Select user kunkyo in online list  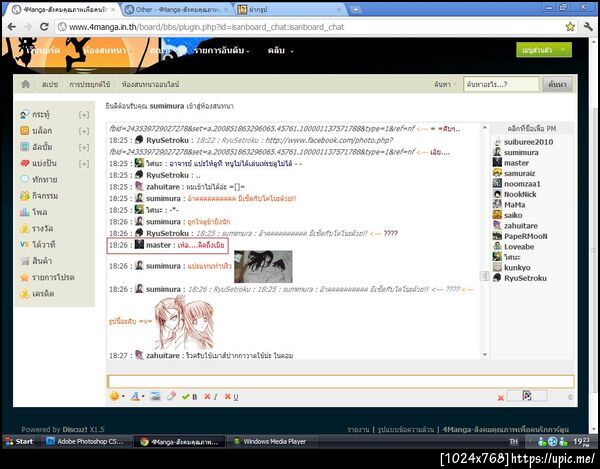click(517, 267)
